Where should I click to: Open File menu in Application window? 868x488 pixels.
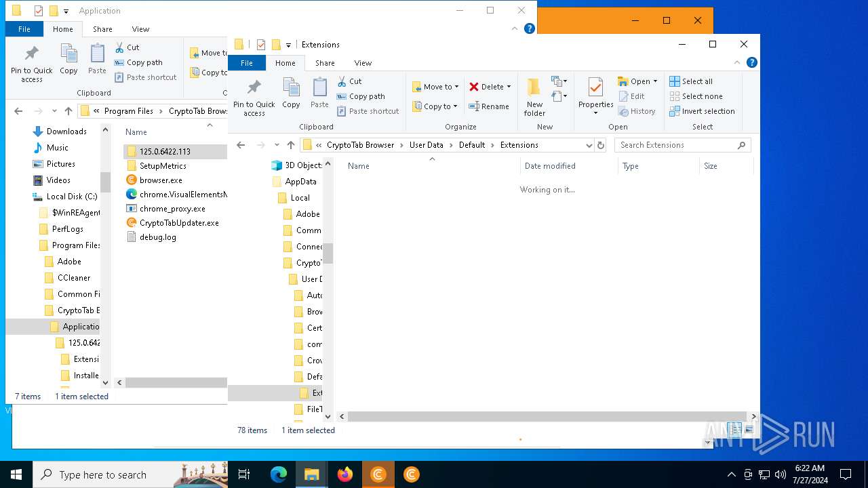(x=24, y=29)
